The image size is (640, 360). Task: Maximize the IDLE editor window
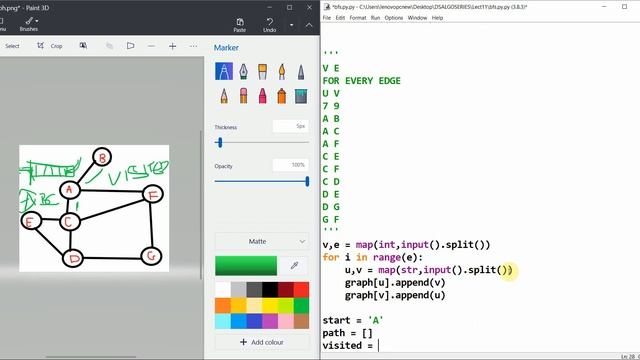pos(624,7)
